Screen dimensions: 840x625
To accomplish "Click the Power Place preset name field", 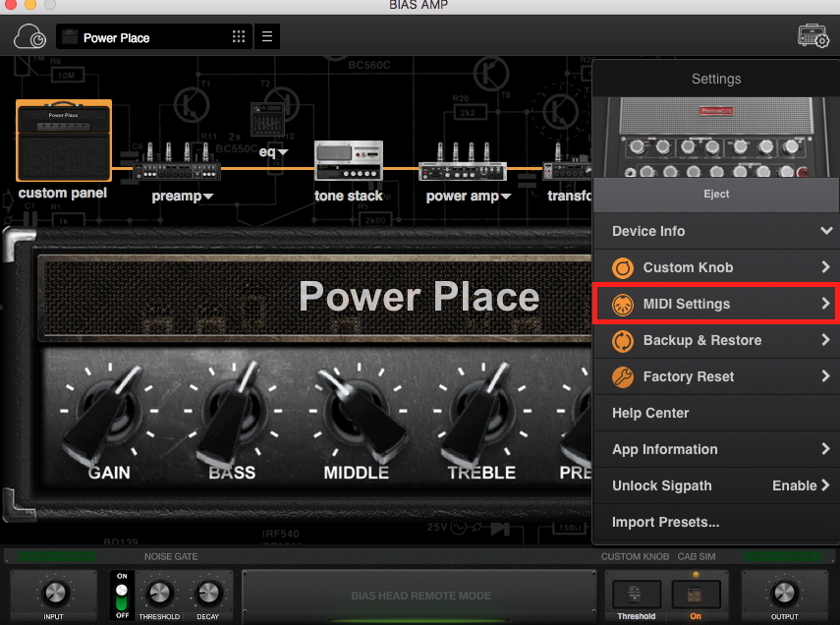I will (x=153, y=36).
